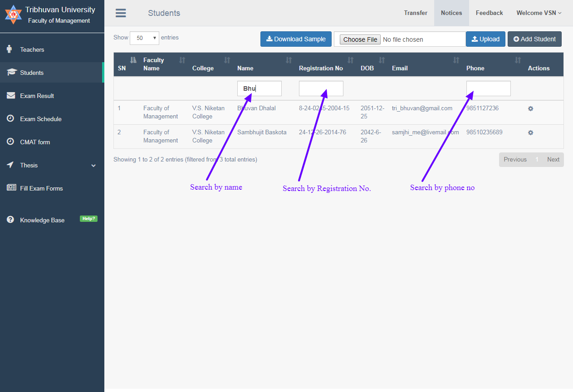Sort by Phone column arrows icon
The image size is (573, 392).
[x=518, y=60]
